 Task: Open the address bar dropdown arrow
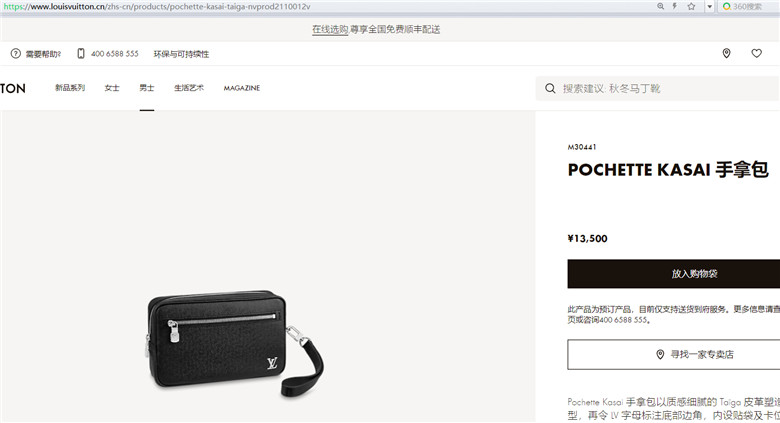710,6
